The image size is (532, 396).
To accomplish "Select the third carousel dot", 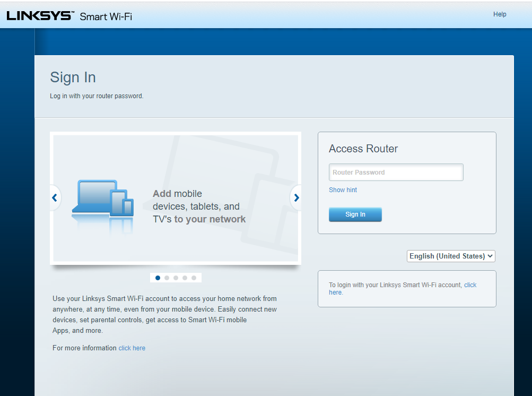I will tap(176, 278).
